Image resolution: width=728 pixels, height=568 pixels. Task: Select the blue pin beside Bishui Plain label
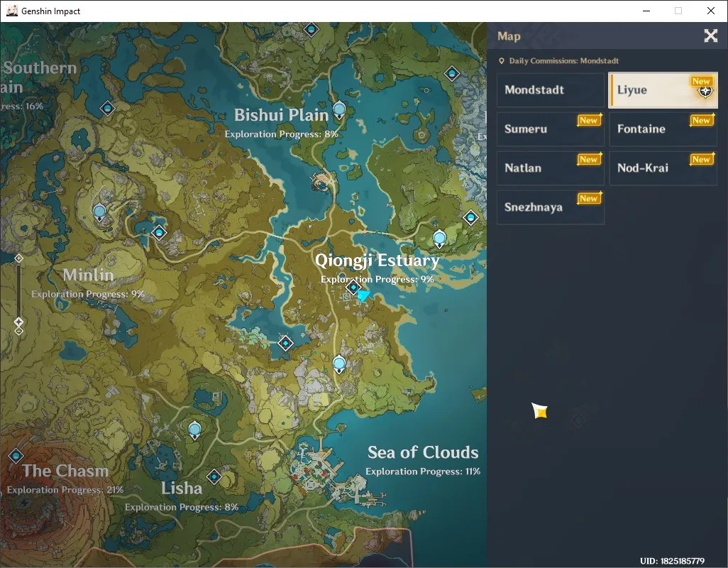[339, 111]
